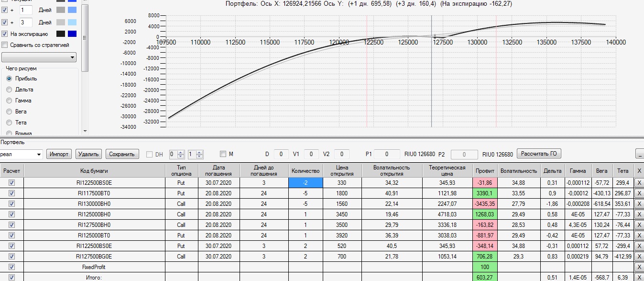The image size is (644, 281).
Task: Click Удалить button
Action: (88, 154)
